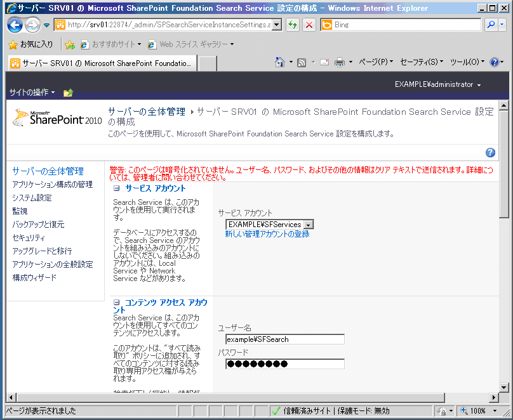This screenshot has height=420, width=513.
Task: Open サーバーの全体管理 in the left navigation
Action: (48, 171)
